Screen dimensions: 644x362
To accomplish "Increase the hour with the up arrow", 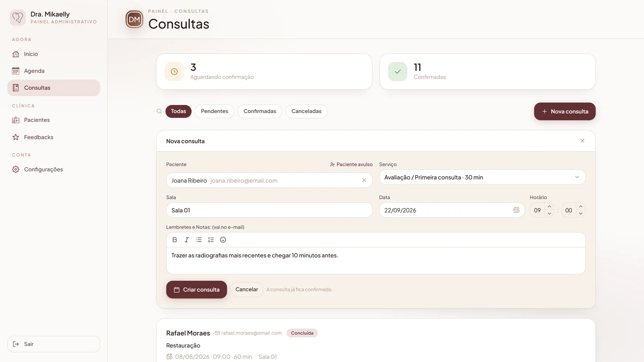I will point(549,206).
